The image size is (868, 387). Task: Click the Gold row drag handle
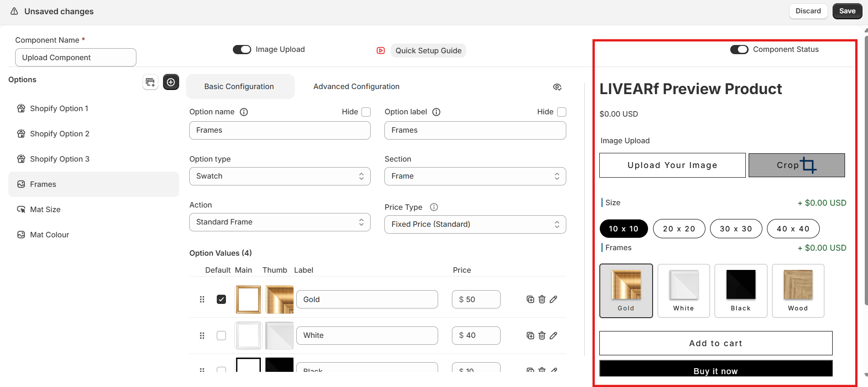tap(202, 299)
